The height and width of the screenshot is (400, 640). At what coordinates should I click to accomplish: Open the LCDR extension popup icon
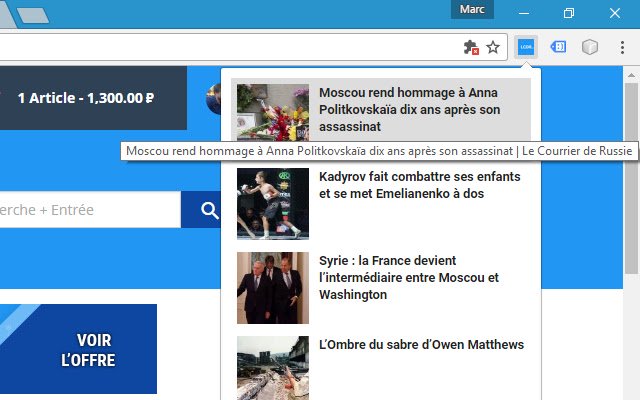[526, 47]
